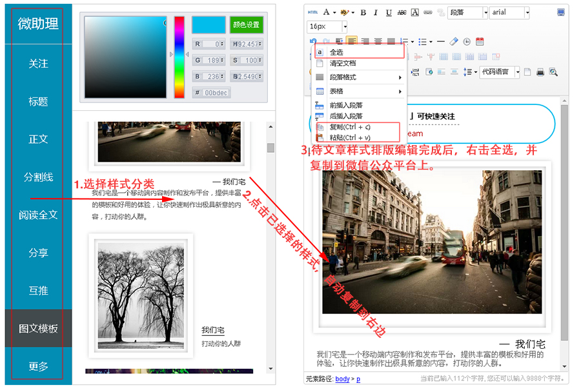
Task: Click the HTML source view icon
Action: (312, 12)
